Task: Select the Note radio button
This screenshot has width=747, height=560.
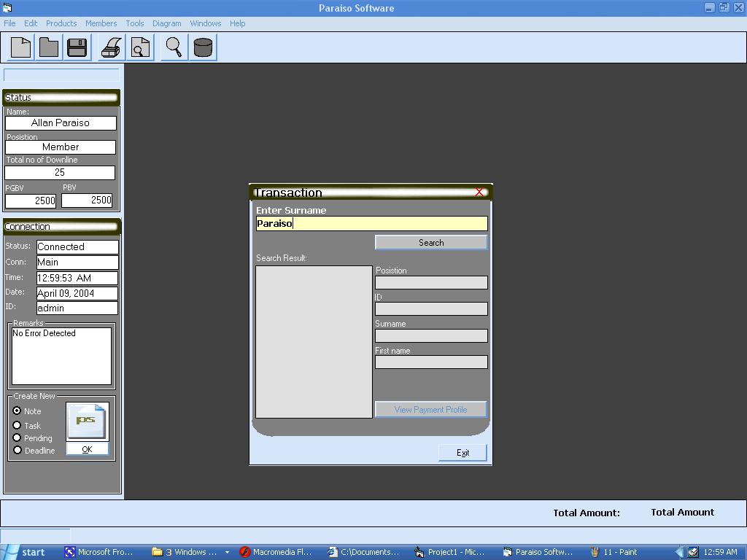Action: point(18,411)
